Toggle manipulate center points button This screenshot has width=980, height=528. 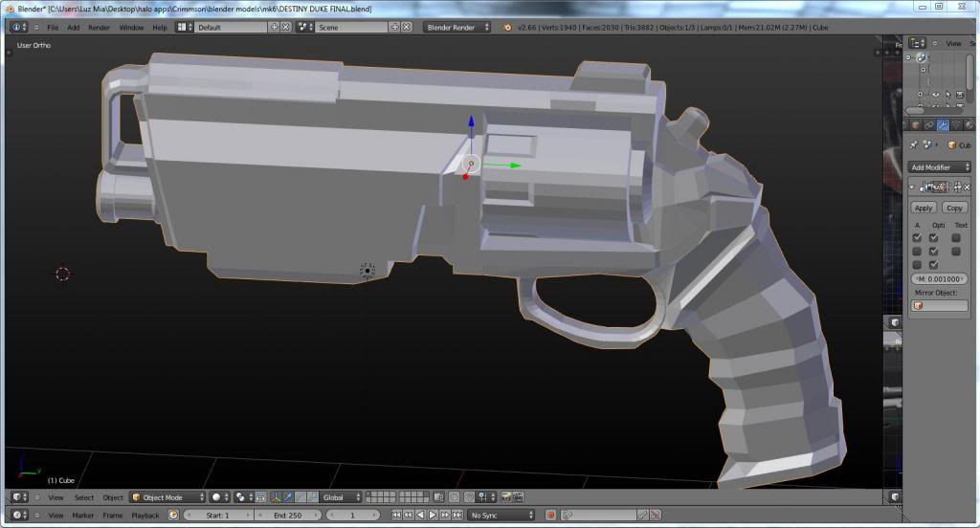pos(260,497)
